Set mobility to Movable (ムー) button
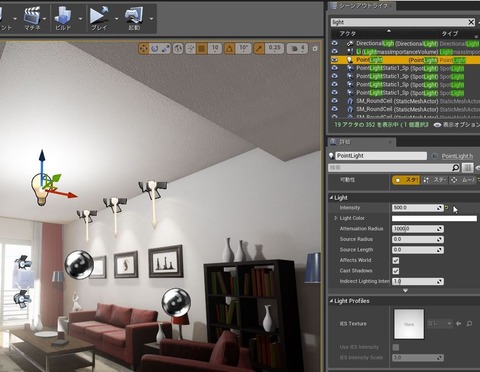The height and width of the screenshot is (372, 480). pyautogui.click(x=462, y=180)
